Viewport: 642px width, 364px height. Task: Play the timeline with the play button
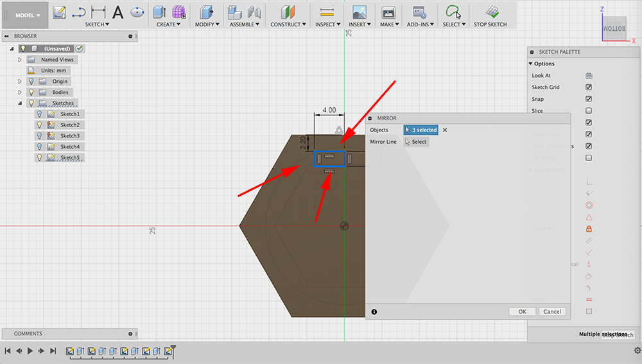pos(30,351)
